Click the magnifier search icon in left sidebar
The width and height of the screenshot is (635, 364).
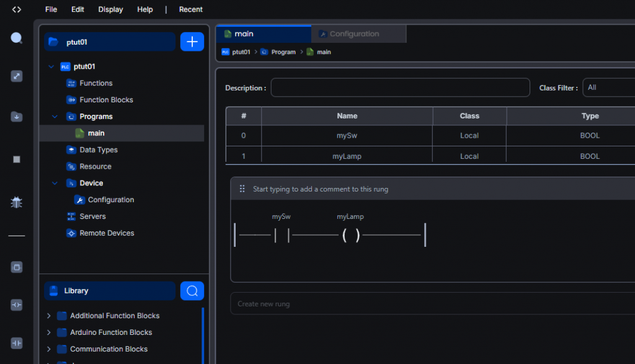pos(17,38)
